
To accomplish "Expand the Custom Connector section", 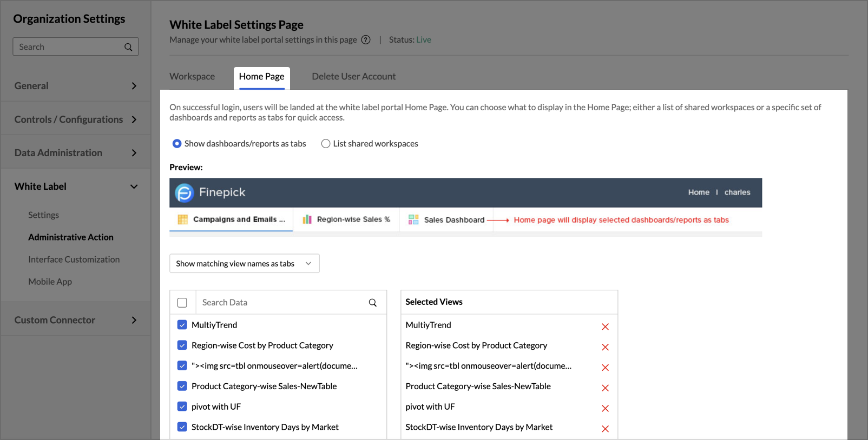I will 76,320.
